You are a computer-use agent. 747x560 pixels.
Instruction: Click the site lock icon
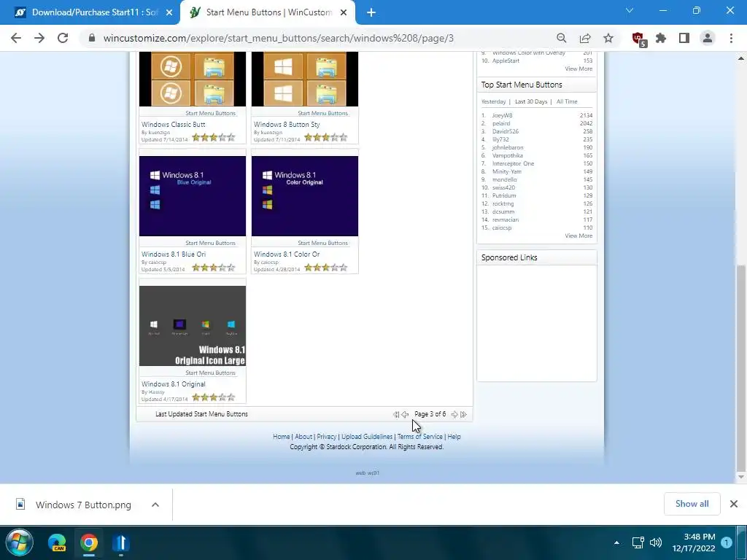click(x=92, y=38)
